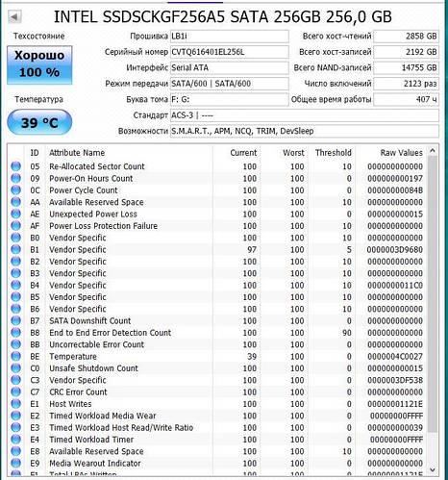Click the previous disk arrow icon
The width and height of the screenshot is (448, 480).
point(14,16)
